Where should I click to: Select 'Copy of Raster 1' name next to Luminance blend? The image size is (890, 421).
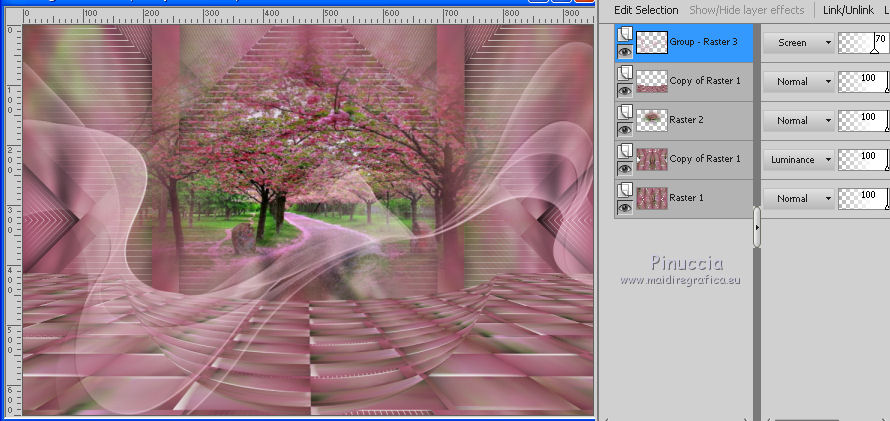click(705, 159)
